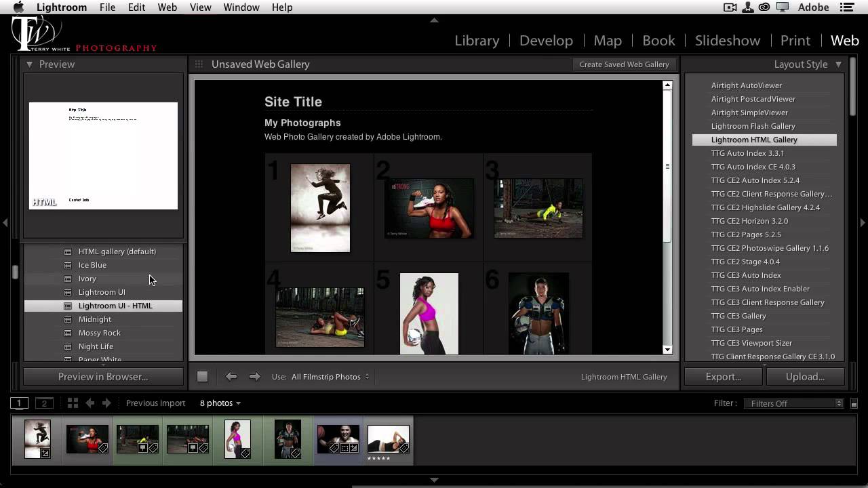
Task: Select the Lightroom UI template
Action: (103, 292)
